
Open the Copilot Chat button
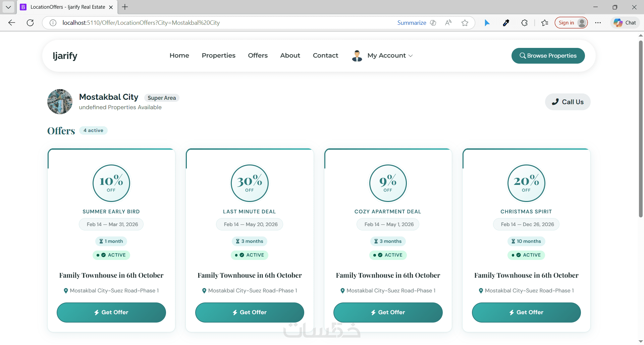(625, 23)
